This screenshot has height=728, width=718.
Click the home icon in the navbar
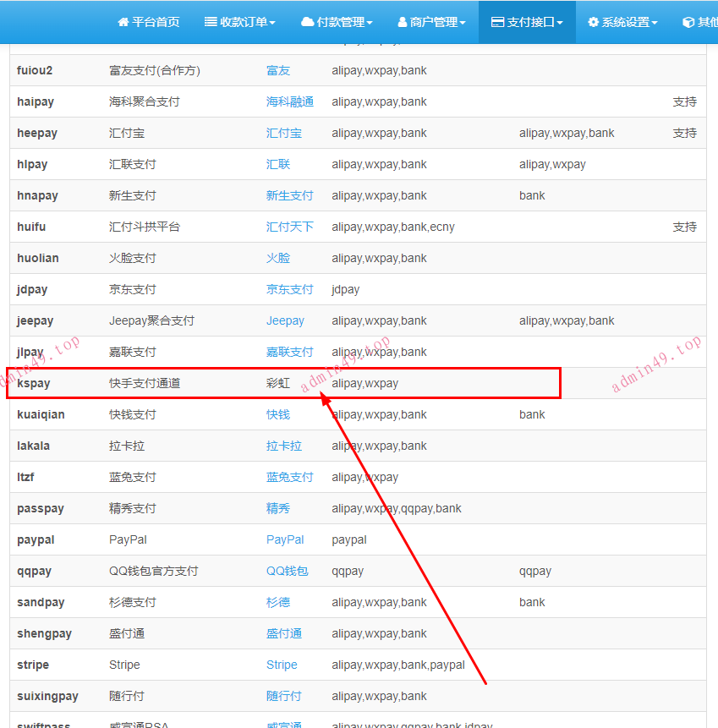pyautogui.click(x=123, y=23)
